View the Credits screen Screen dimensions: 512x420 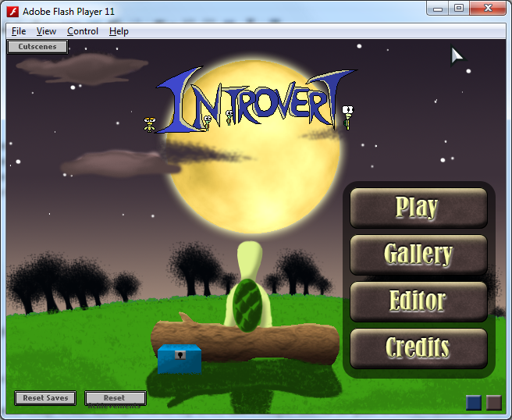(x=418, y=348)
